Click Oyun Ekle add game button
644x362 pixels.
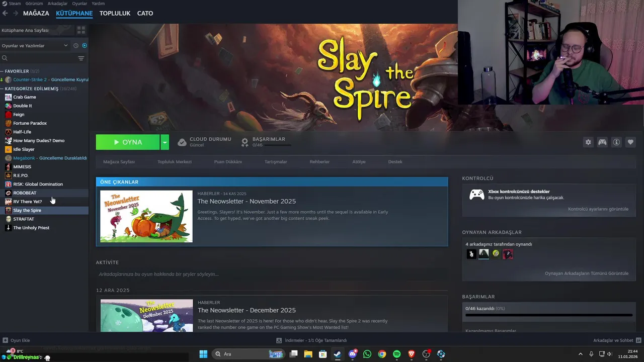[16, 340]
